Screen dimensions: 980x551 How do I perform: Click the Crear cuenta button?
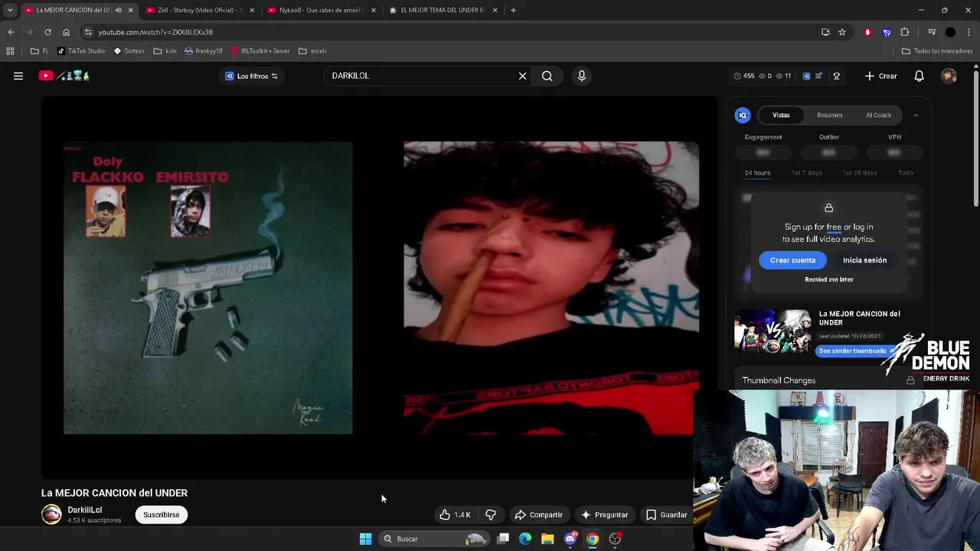click(792, 260)
